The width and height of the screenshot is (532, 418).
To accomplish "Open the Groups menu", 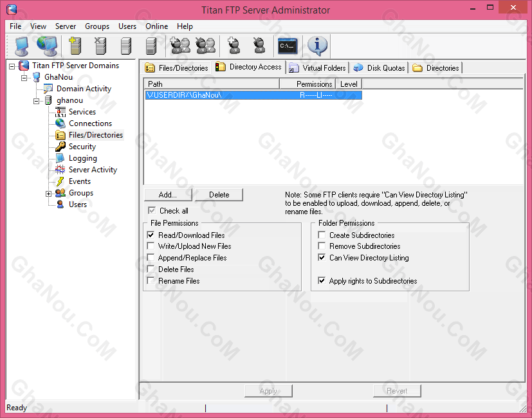I will click(97, 26).
